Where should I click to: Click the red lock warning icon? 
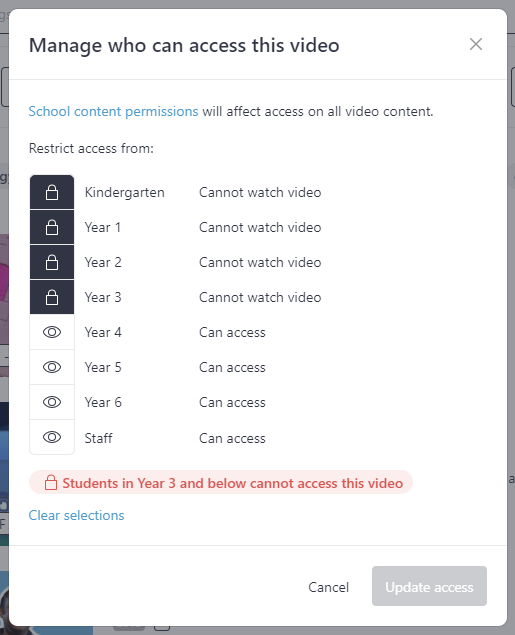51,482
